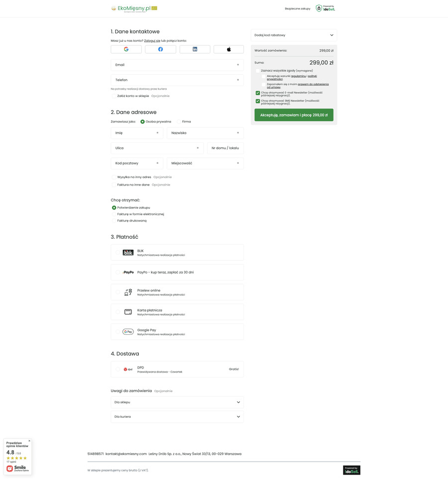Click the Email input field
The width and height of the screenshot is (448, 479).
(177, 65)
